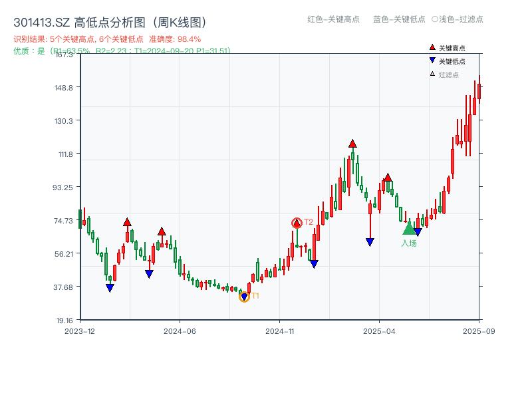Toggle the 关键高点 legend entry
Image resolution: width=532 pixels, height=399 pixels.
(x=447, y=48)
